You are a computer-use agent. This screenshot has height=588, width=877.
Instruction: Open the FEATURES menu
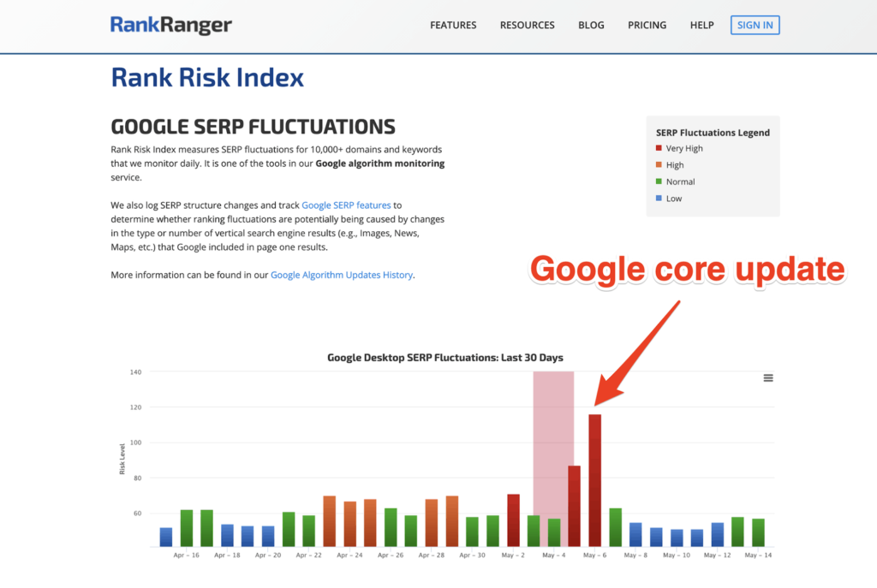[453, 25]
